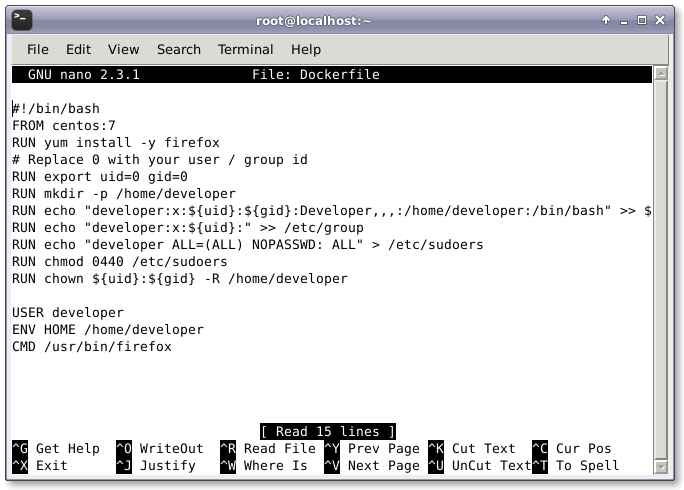Click the ^G Get Help shortcut
The width and height of the screenshot is (684, 490).
[56, 449]
